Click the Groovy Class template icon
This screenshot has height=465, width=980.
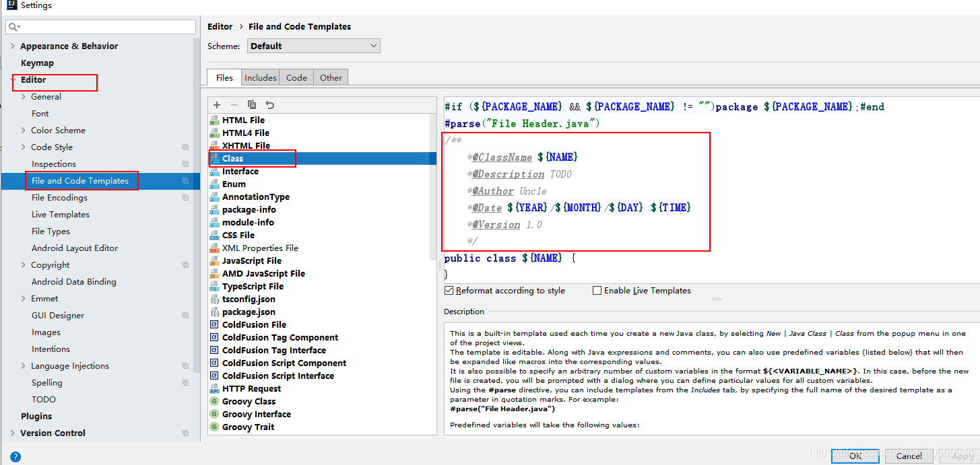pyautogui.click(x=214, y=402)
